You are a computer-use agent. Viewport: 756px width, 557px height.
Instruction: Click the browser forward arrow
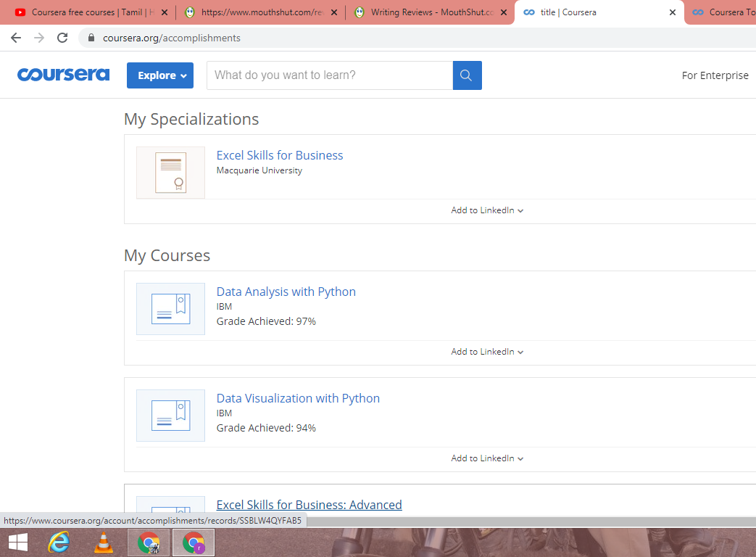[39, 38]
